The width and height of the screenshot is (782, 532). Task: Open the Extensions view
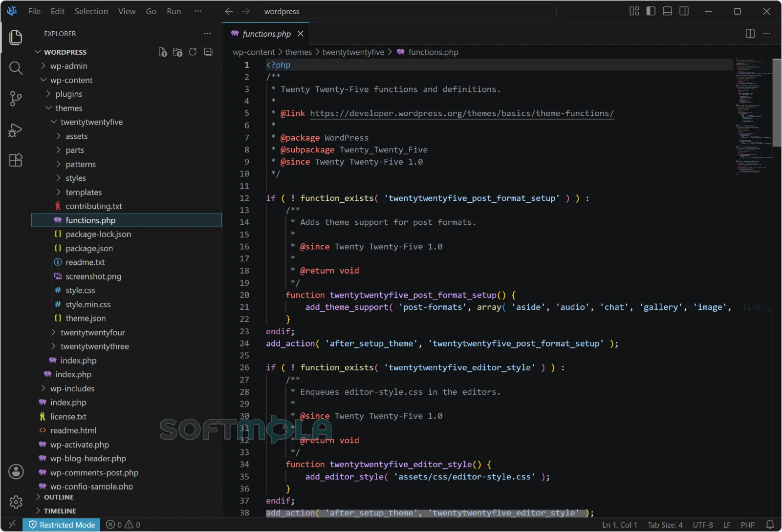16,160
